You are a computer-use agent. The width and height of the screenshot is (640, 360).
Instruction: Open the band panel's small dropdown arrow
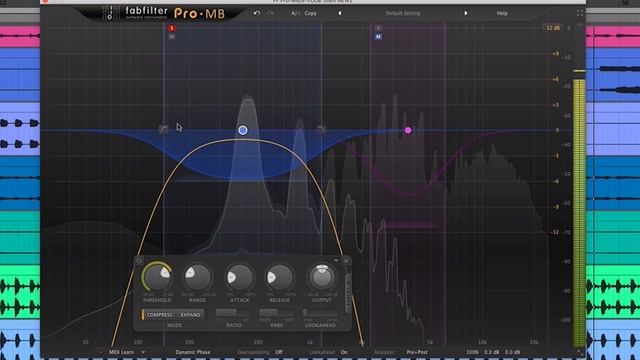click(x=336, y=260)
